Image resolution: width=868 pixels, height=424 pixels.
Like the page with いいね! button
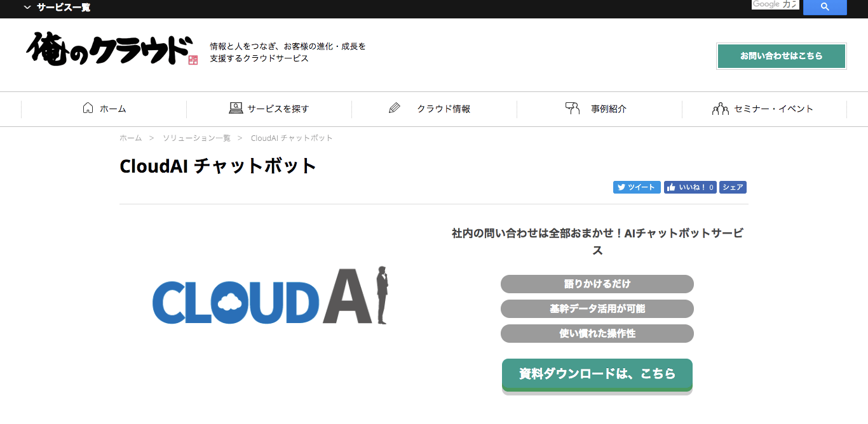coord(690,187)
